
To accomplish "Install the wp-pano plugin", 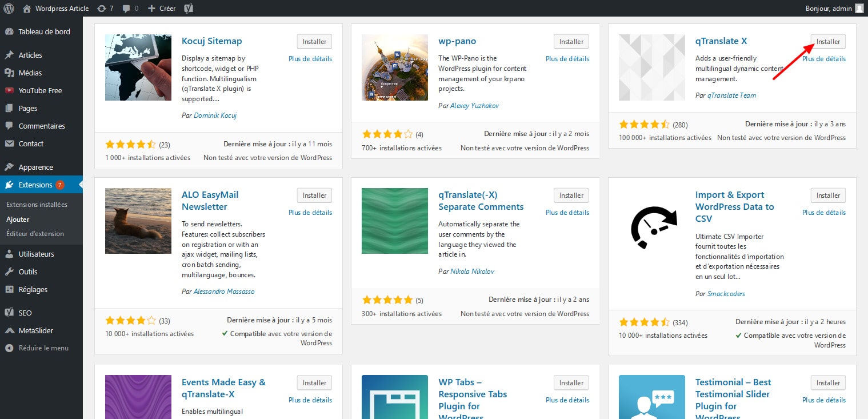I will (x=571, y=42).
